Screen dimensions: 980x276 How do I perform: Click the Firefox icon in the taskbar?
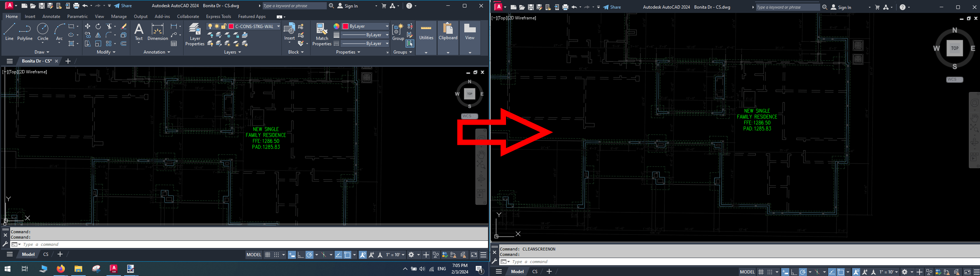click(x=61, y=269)
